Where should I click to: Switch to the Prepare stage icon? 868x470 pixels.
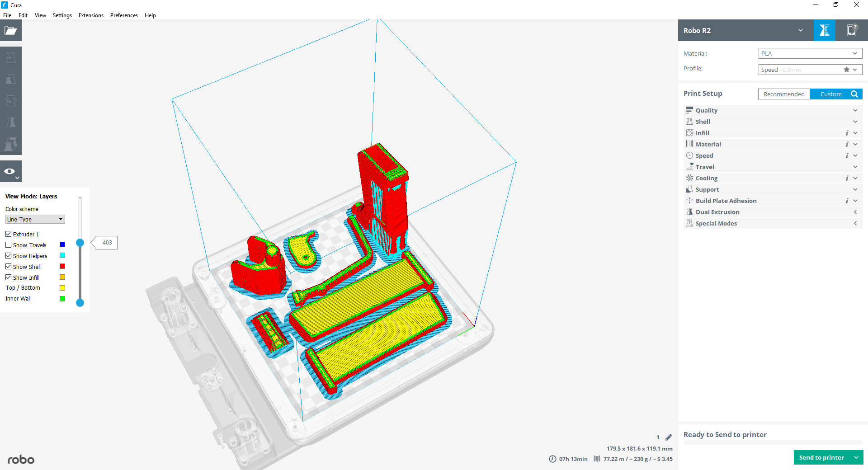tap(825, 30)
